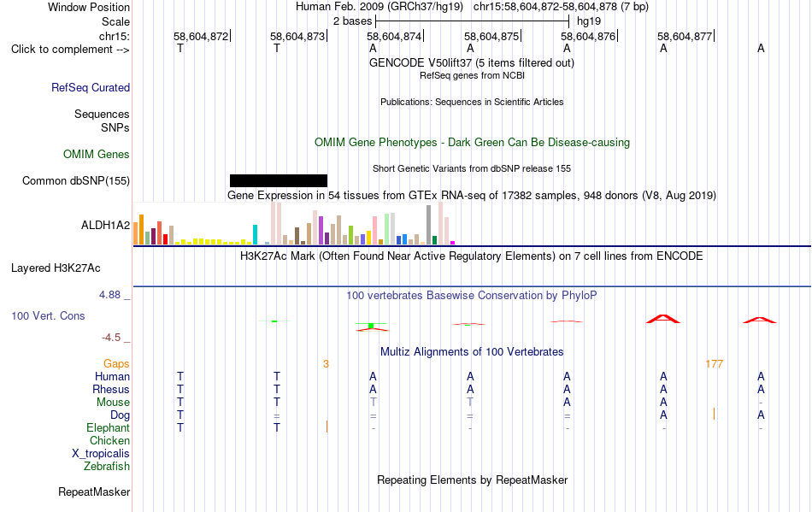Image resolution: width=812 pixels, height=512 pixels.
Task: Click the 58,604,873 ruler position
Action: (x=297, y=36)
